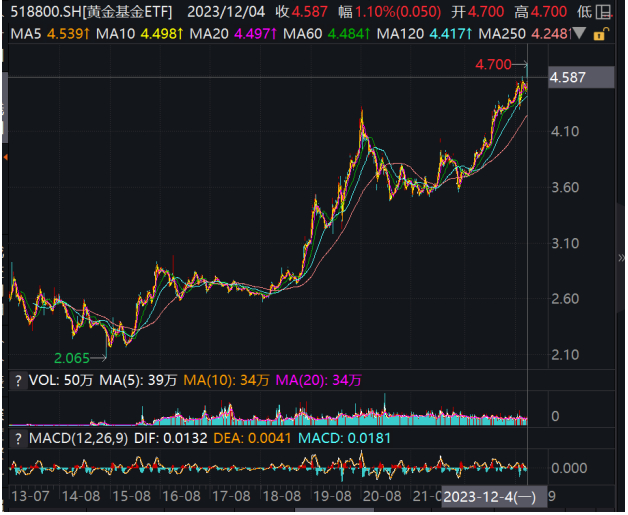The height and width of the screenshot is (515, 628).
Task: Click the MA(10): 34万 volume average
Action: pos(226,381)
